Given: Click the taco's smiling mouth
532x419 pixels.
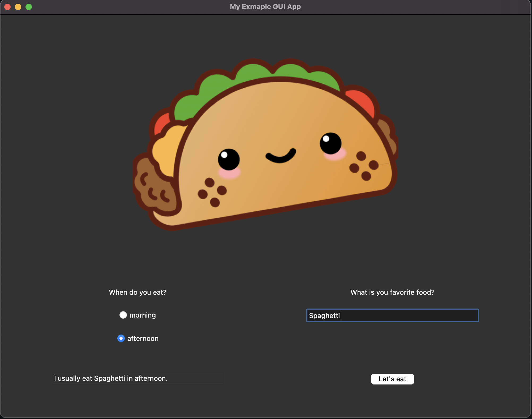Looking at the screenshot, I should tap(281, 156).
